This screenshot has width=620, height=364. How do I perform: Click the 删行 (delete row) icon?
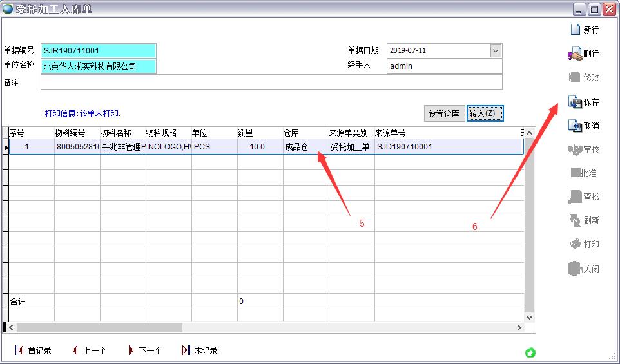[575, 54]
